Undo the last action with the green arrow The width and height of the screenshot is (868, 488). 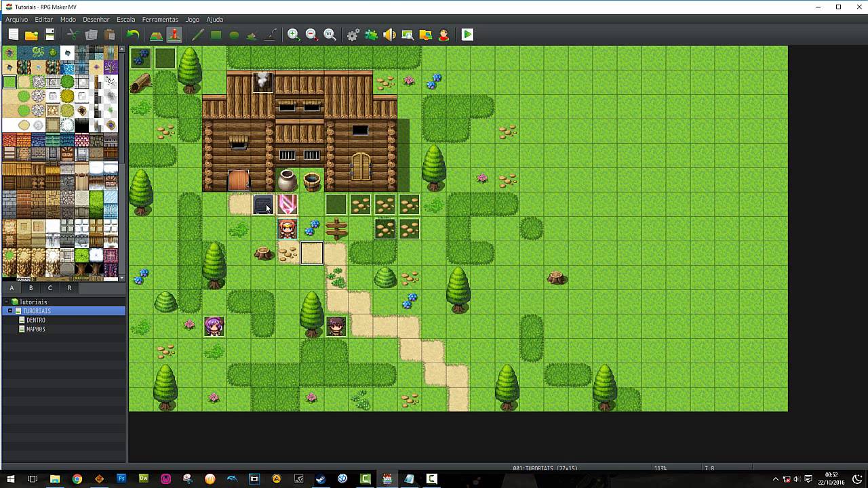[x=133, y=35]
